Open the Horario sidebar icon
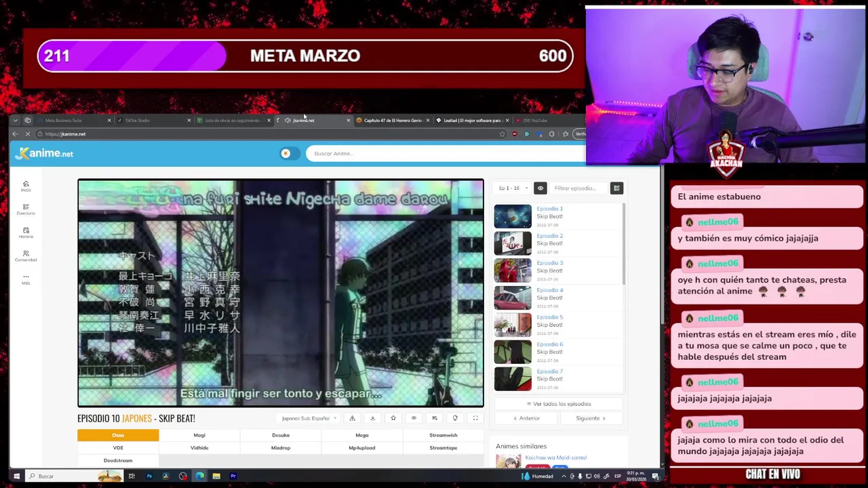Image resolution: width=868 pixels, height=488 pixels. (x=26, y=232)
